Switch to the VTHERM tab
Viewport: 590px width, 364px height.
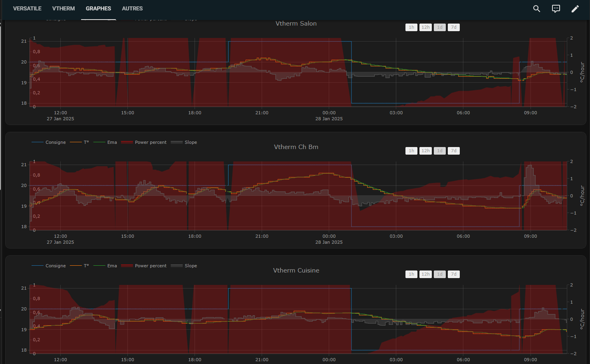pyautogui.click(x=64, y=8)
